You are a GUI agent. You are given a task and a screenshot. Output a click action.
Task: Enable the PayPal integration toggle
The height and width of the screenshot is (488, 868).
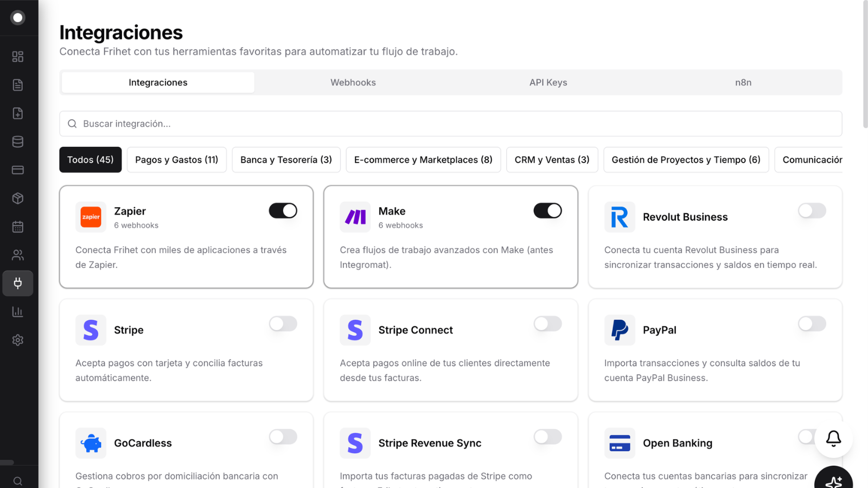(x=812, y=324)
